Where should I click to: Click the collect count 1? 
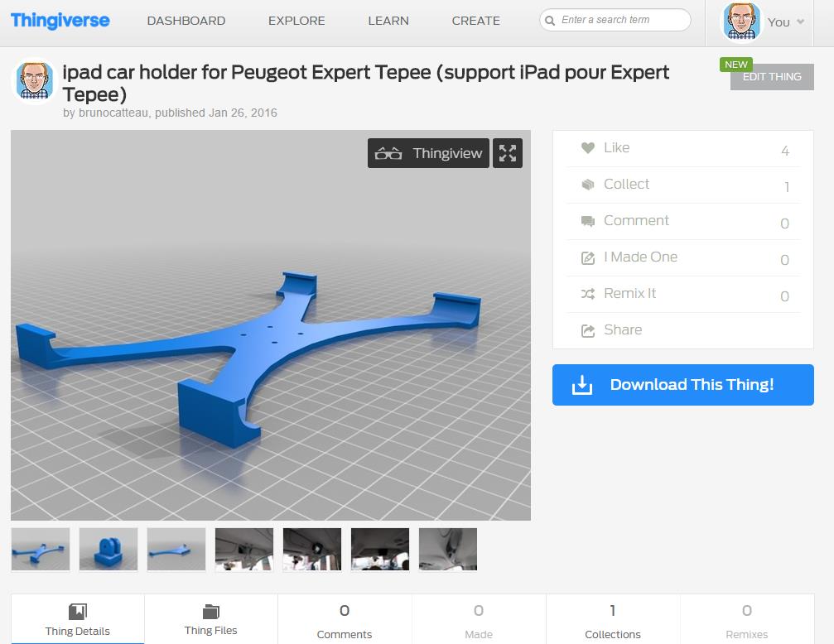click(x=787, y=187)
